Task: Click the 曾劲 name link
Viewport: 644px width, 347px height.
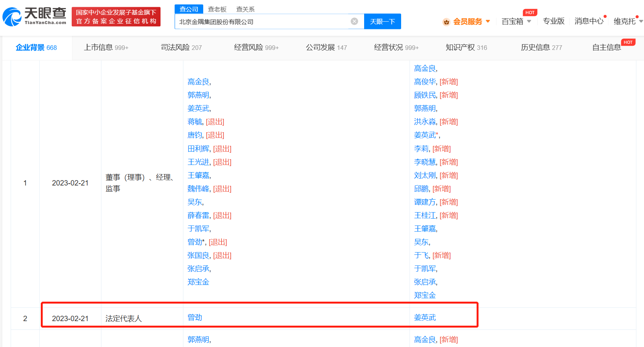Action: [195, 317]
